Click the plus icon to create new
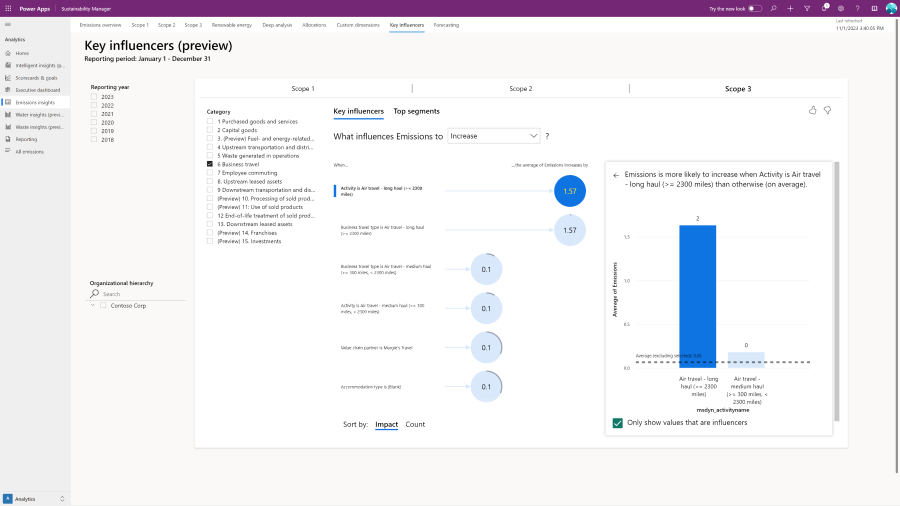 790,8
